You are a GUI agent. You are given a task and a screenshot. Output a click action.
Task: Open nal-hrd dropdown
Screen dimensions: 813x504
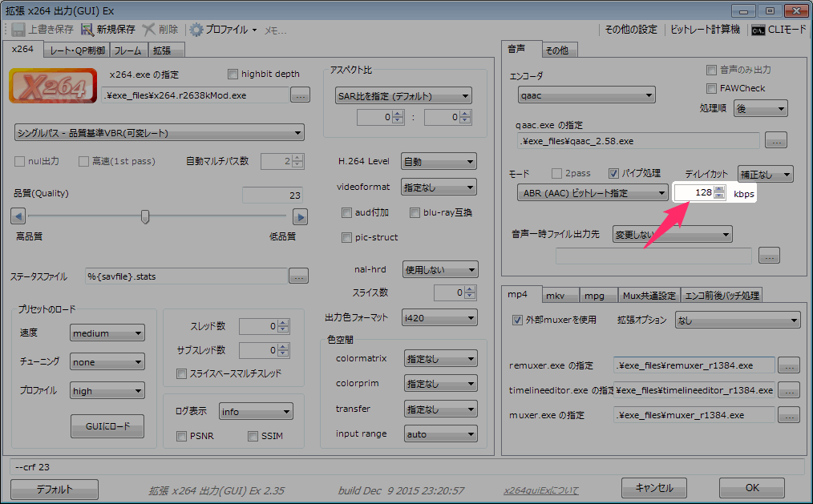[440, 270]
